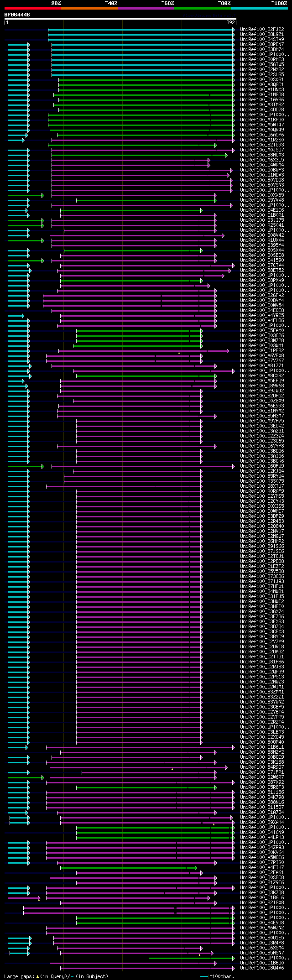Select UniRef100_C1PE82 label
Viewport: 292px width, 980px height.
point(262,350)
